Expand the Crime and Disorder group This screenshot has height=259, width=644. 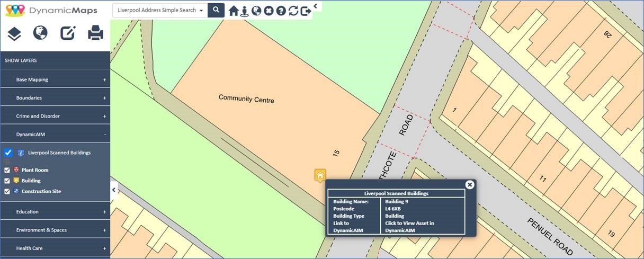(x=55, y=116)
